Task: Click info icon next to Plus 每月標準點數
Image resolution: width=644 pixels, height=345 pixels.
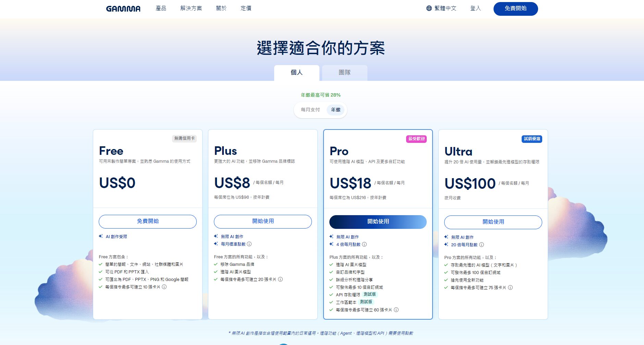Action: (x=249, y=244)
